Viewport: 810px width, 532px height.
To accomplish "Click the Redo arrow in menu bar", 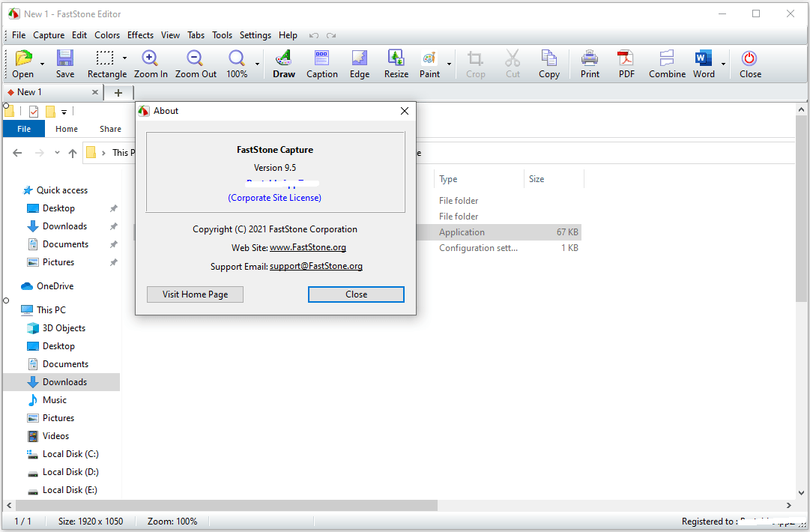I will point(331,36).
